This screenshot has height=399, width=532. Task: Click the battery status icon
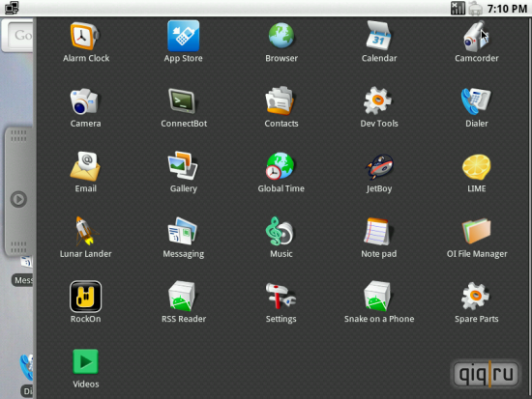point(475,8)
